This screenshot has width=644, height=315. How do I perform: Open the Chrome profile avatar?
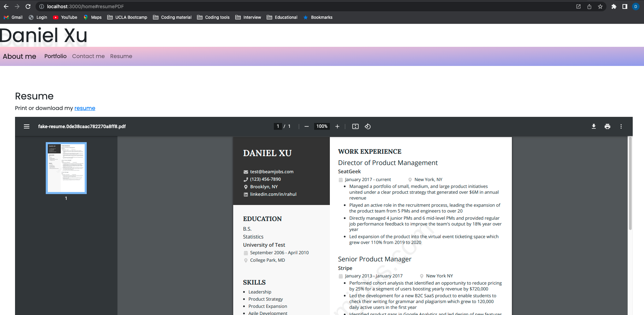635,6
